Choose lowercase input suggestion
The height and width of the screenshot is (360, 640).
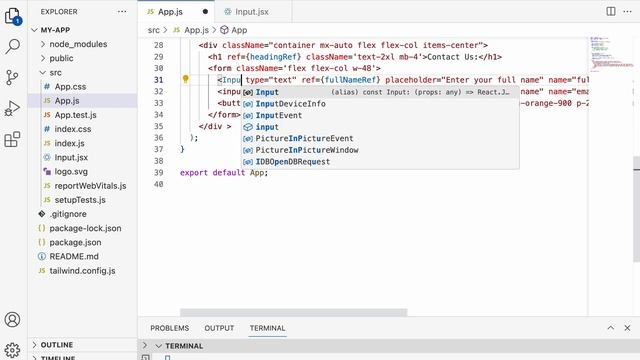(x=380, y=127)
